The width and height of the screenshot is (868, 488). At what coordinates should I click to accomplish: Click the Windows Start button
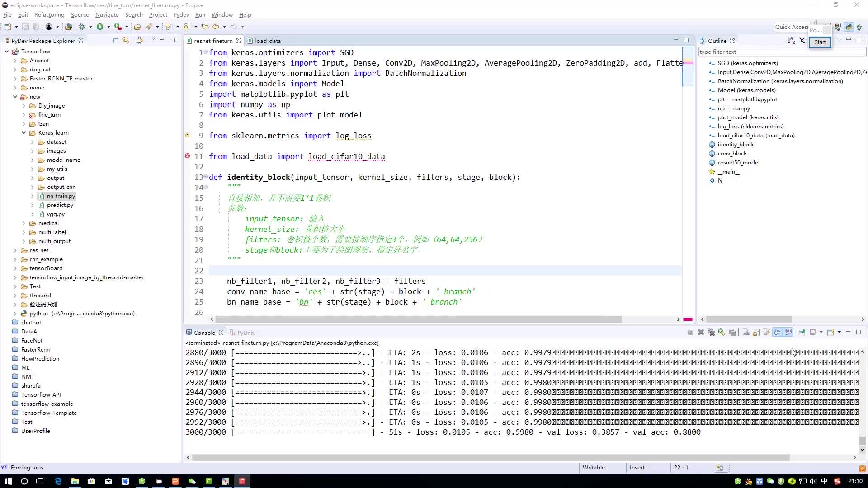tap(8, 481)
